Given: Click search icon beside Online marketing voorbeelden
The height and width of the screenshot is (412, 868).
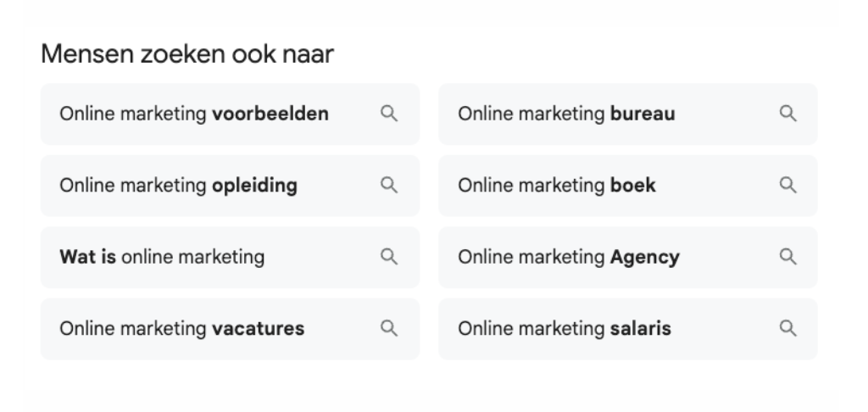Looking at the screenshot, I should 389,114.
